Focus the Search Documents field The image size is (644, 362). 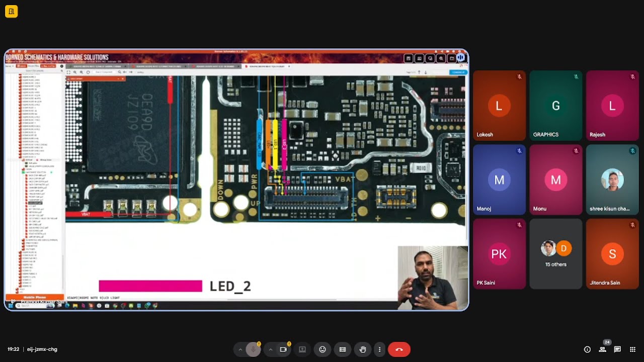point(34,70)
